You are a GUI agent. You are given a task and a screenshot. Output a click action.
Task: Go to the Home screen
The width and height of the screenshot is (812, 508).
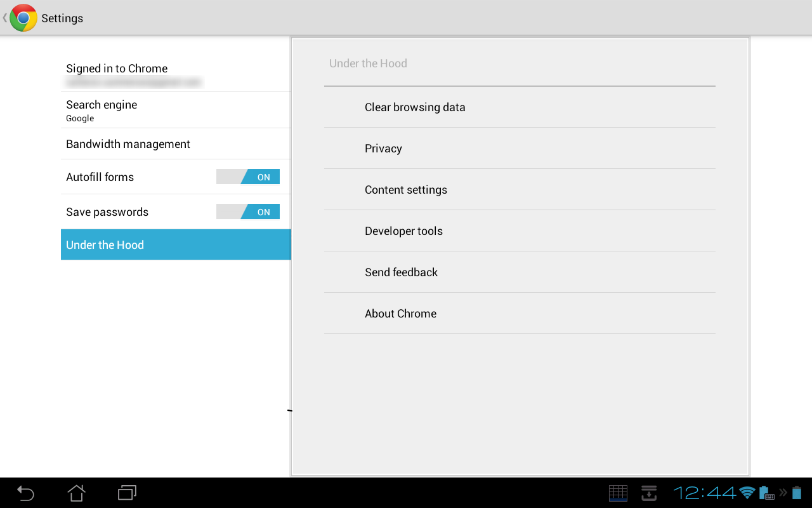75,493
